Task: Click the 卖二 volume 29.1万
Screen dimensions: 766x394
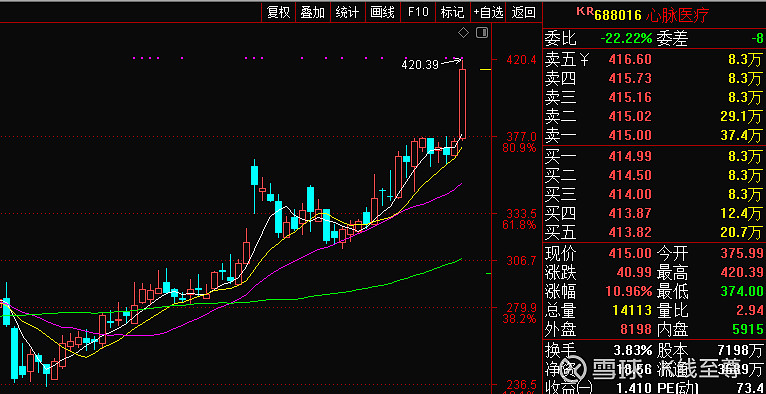Action: [741, 116]
